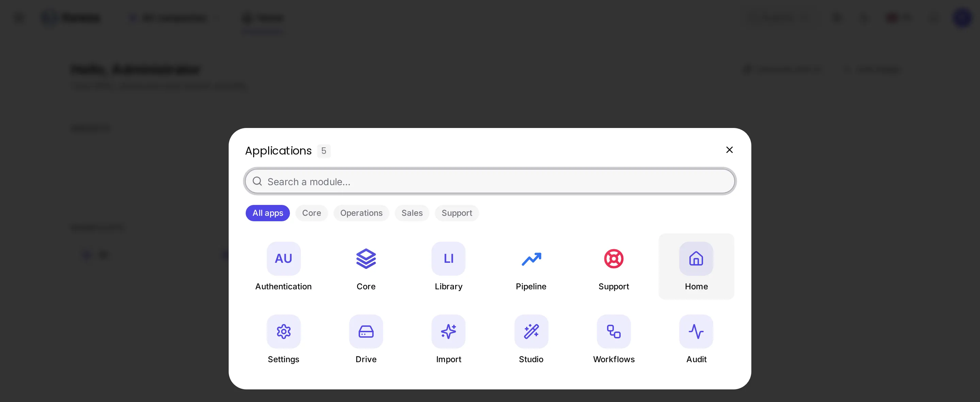Click the applications count badge 5
Screen dimensions: 980x402
(324, 151)
